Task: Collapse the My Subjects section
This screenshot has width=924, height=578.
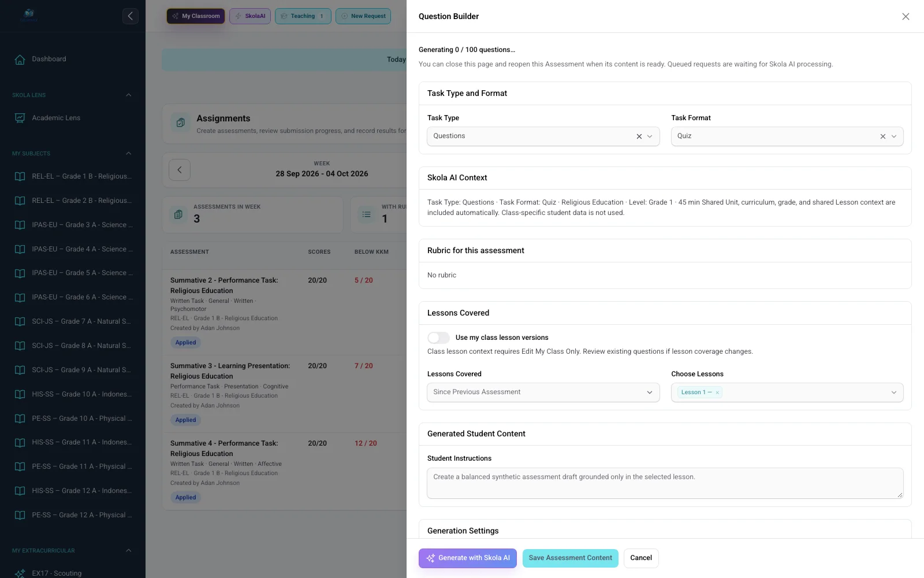Action: pyautogui.click(x=128, y=153)
